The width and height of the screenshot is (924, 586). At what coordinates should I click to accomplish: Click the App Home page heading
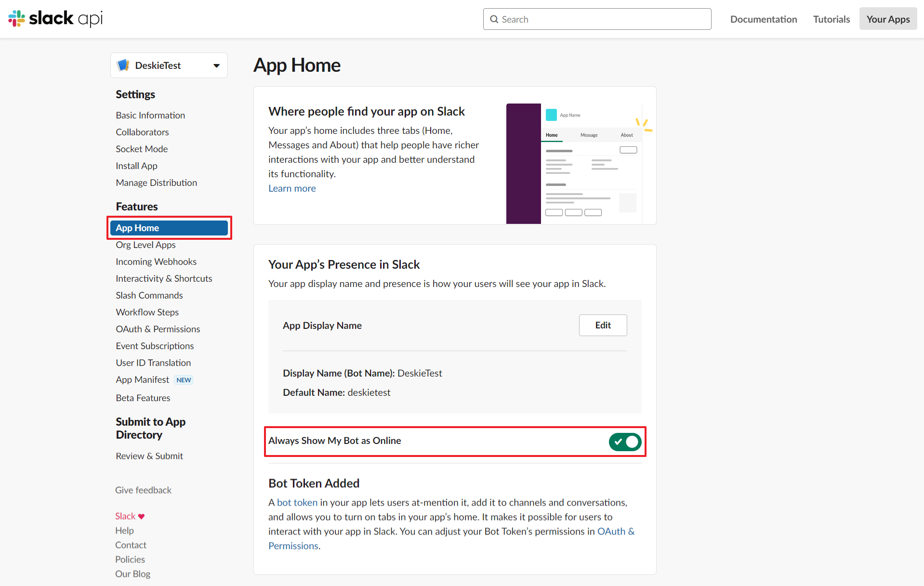tap(297, 65)
